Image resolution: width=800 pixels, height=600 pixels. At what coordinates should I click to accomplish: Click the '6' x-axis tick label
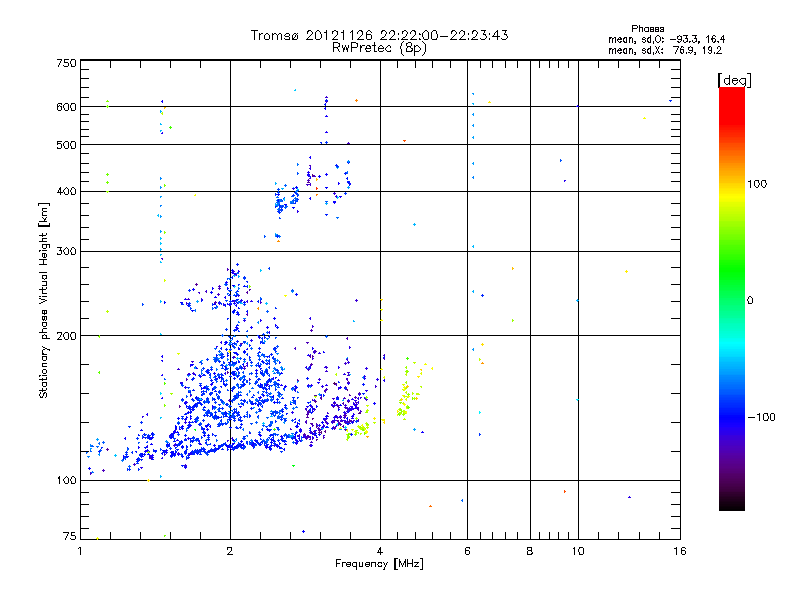coord(467,551)
